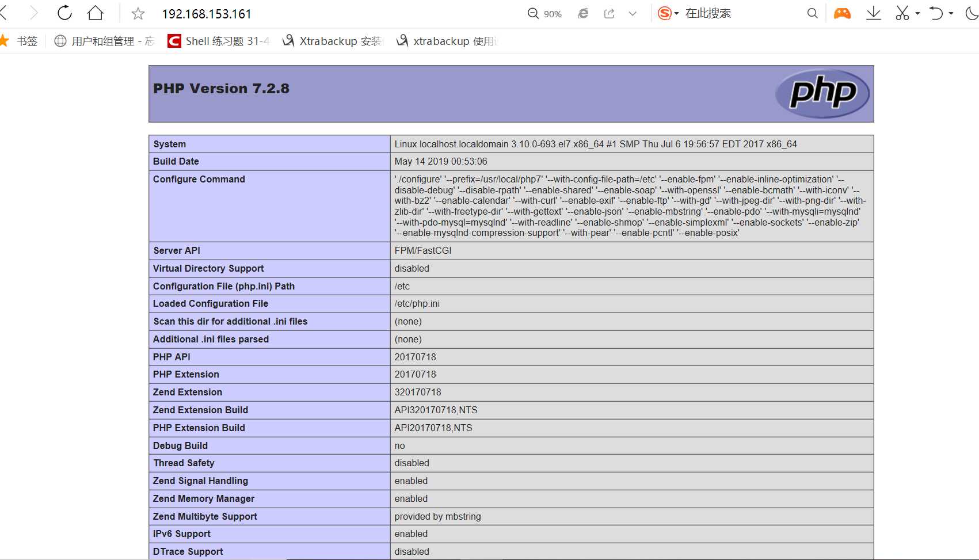979x560 pixels.
Task: Select the Configure Command label
Action: click(199, 179)
